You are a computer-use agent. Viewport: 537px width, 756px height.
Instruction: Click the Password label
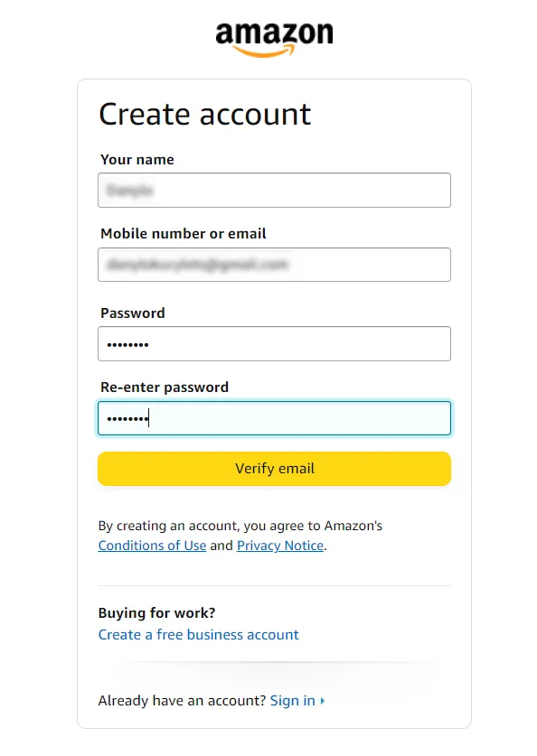(x=132, y=313)
